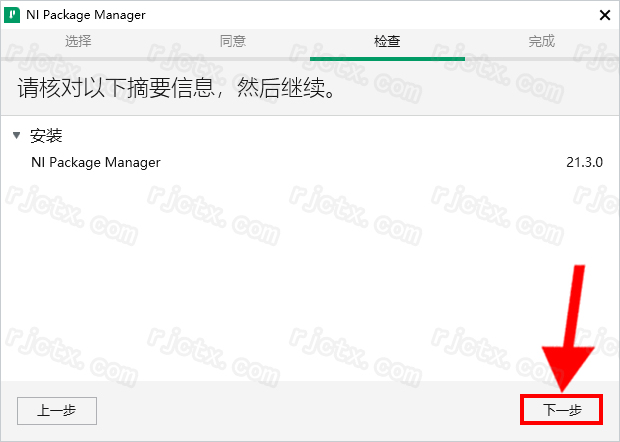This screenshot has height=442, width=620.
Task: Click the gray progress track under 完成
Action: [542, 59]
